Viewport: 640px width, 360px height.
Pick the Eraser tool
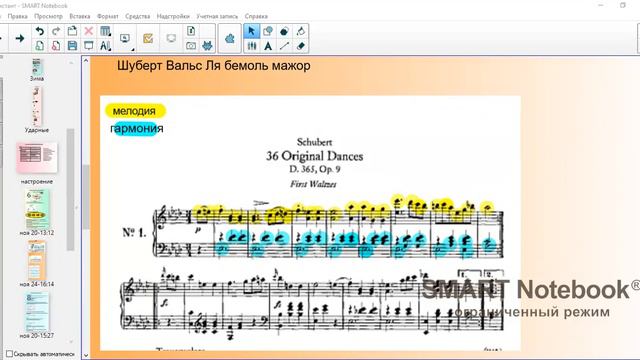[301, 46]
